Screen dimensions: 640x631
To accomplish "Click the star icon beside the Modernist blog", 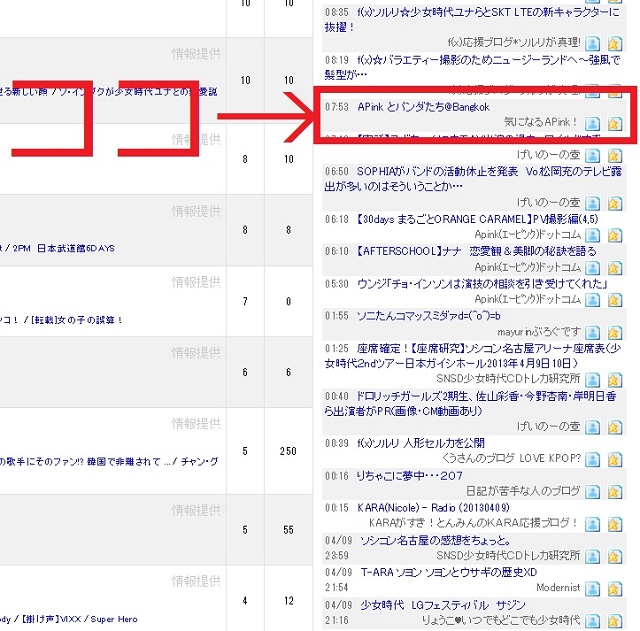I will [x=614, y=589].
